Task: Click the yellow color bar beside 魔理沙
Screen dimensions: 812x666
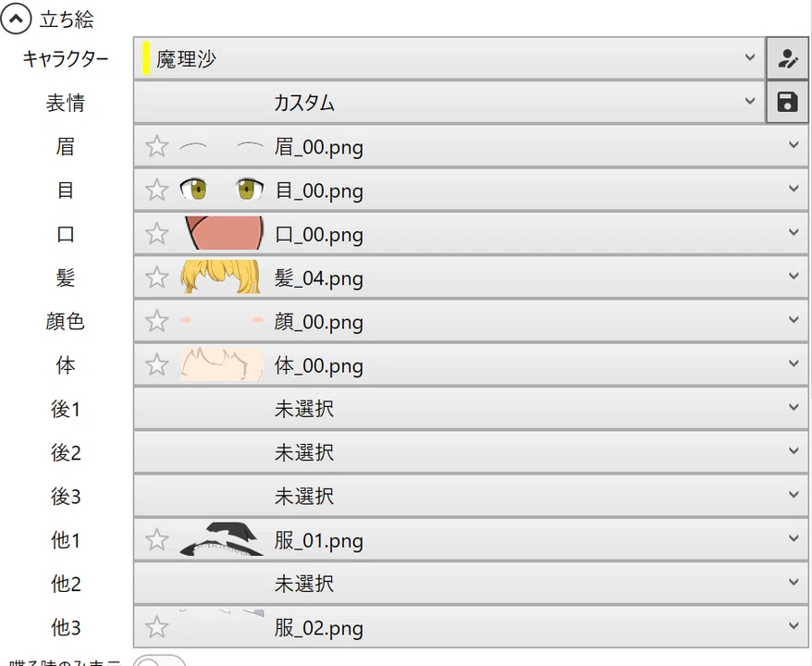Action: click(146, 58)
